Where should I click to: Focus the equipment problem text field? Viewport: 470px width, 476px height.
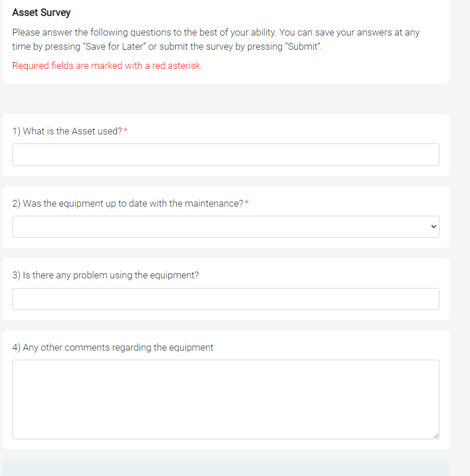[225, 299]
